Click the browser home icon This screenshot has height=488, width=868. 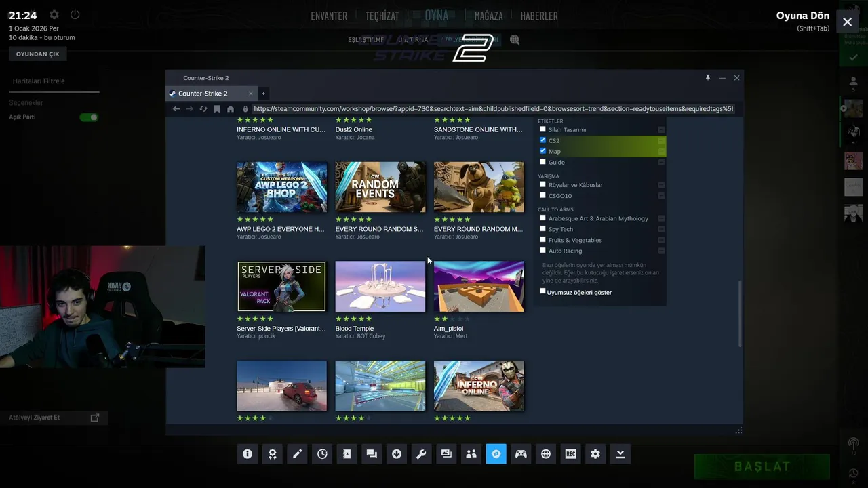[231, 108]
